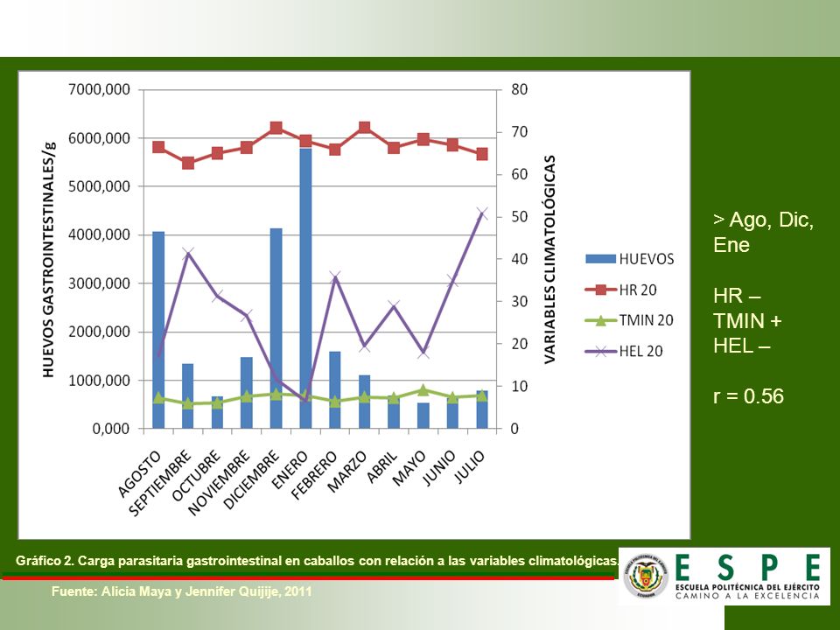Click the 7000,000 left axis label

pyautogui.click(x=99, y=89)
